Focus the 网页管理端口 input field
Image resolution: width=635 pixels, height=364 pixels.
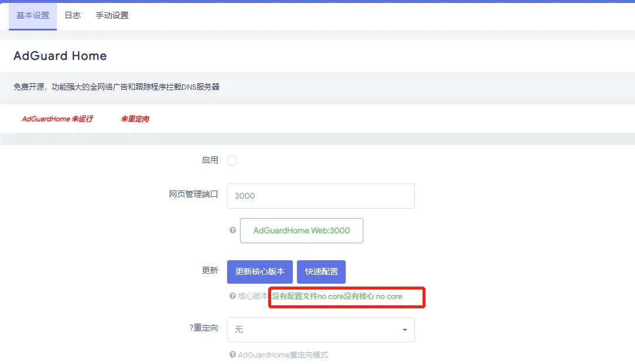(x=321, y=196)
